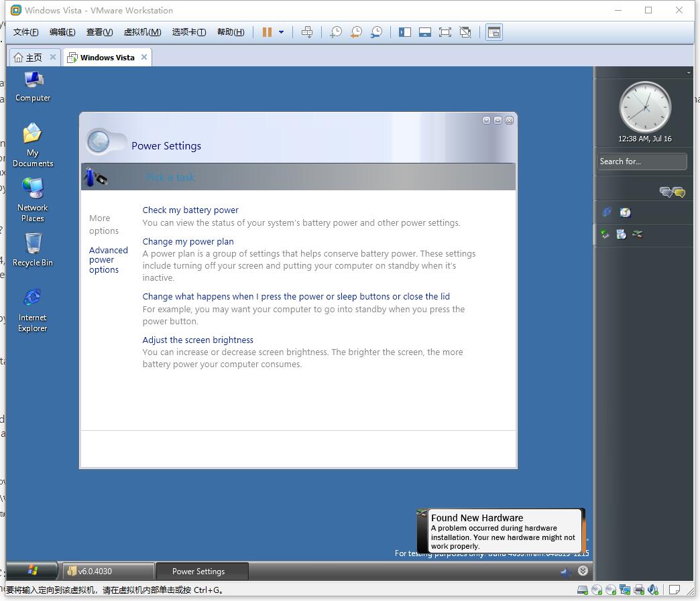Select the My Documents desktop icon
Viewport: 700px width, 601px height.
click(33, 145)
